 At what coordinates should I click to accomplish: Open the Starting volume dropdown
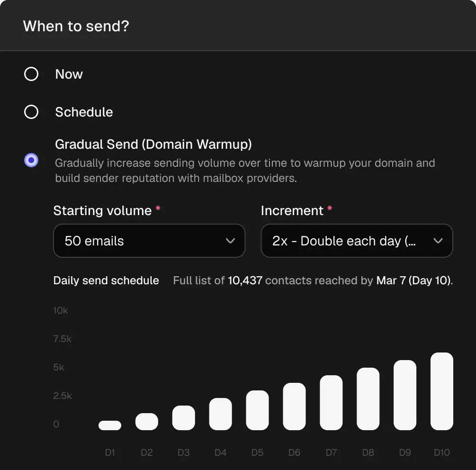[149, 241]
